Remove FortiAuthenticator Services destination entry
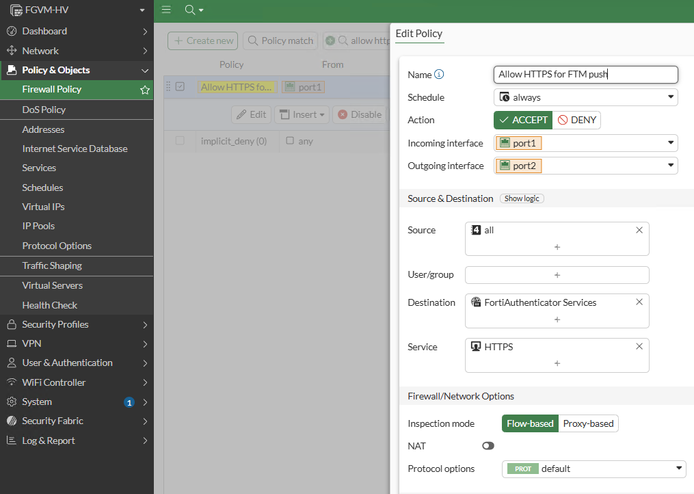The width and height of the screenshot is (694, 494). [639, 302]
